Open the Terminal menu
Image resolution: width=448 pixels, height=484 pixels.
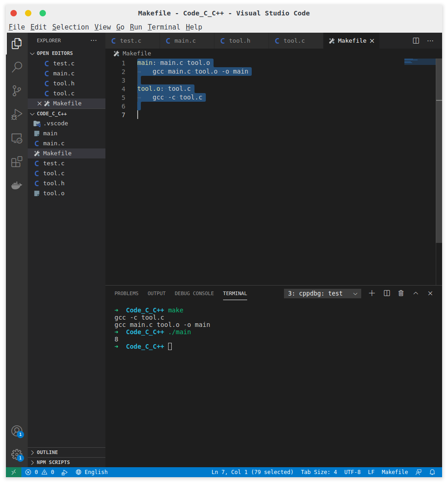click(x=164, y=27)
